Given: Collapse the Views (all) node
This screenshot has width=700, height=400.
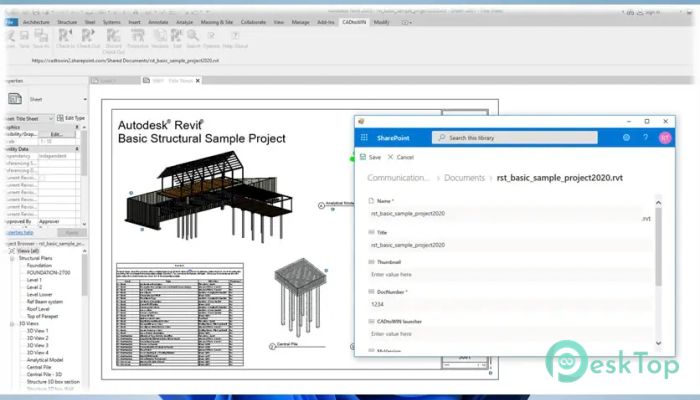Looking at the screenshot, I should (x=12, y=251).
